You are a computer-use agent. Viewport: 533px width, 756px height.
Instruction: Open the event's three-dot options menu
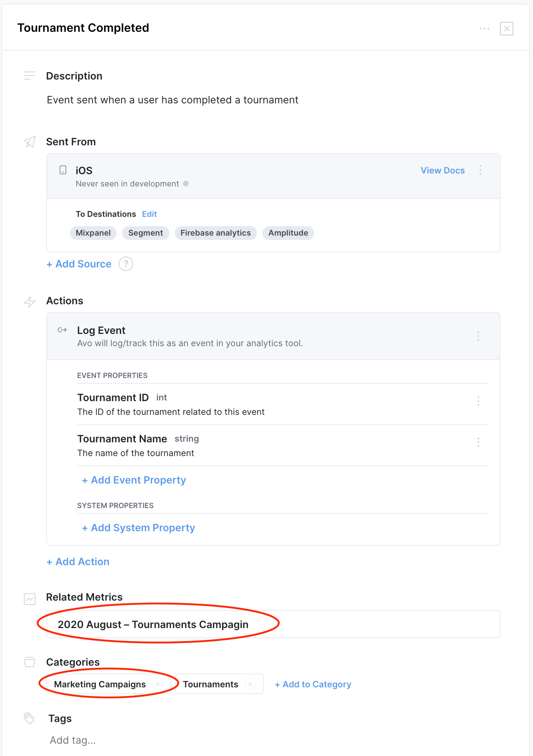click(484, 29)
